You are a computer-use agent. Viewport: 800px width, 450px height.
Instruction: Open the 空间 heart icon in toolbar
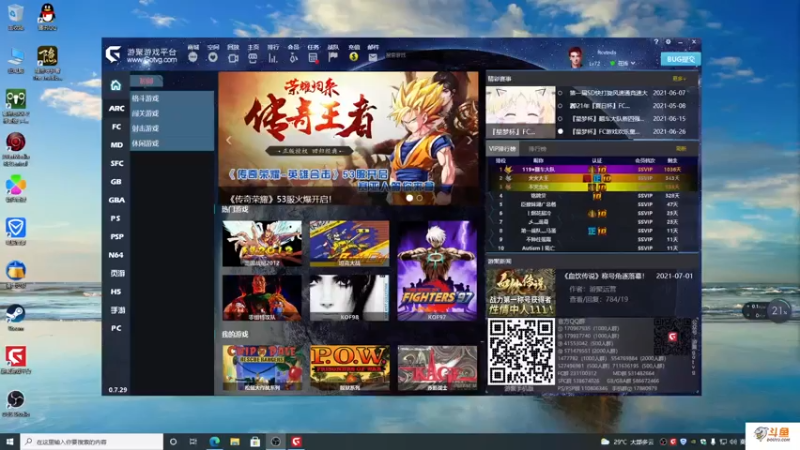pyautogui.click(x=213, y=57)
